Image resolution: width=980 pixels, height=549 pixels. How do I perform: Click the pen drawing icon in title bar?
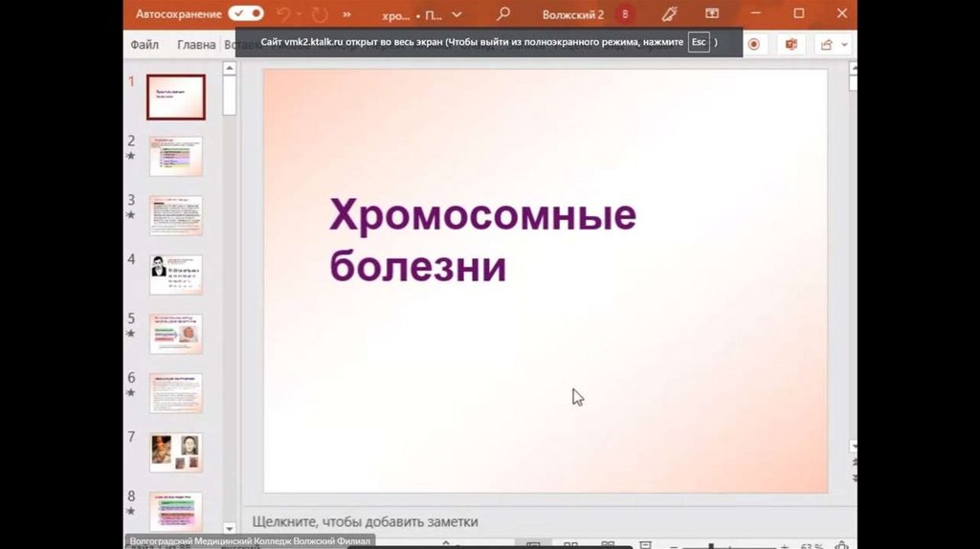tap(669, 14)
